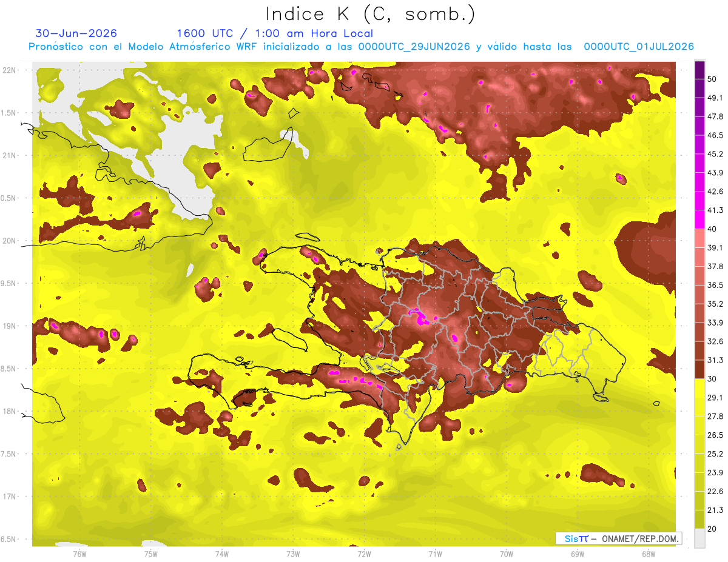Click the '27.8' color scale value
Viewport: 728px width, 562px height.
pos(715,416)
